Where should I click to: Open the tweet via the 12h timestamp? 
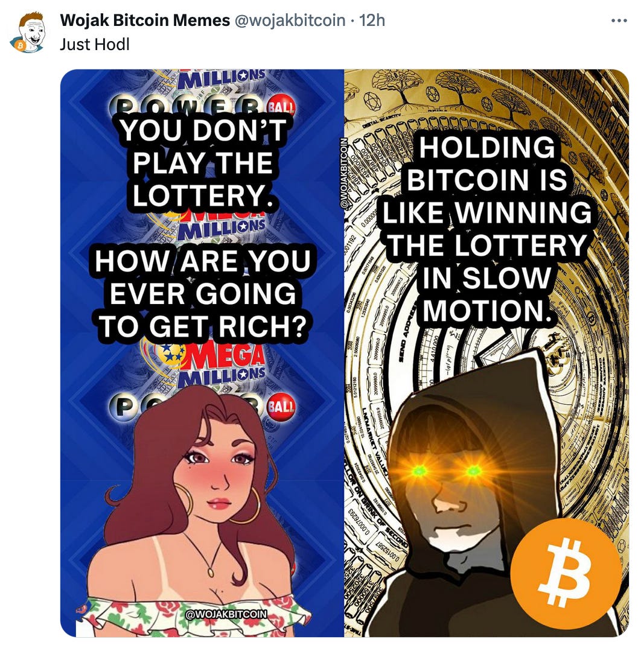(x=372, y=20)
